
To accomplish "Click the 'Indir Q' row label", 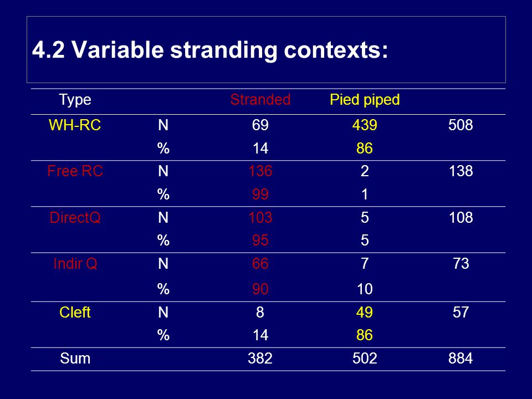I will click(x=75, y=264).
